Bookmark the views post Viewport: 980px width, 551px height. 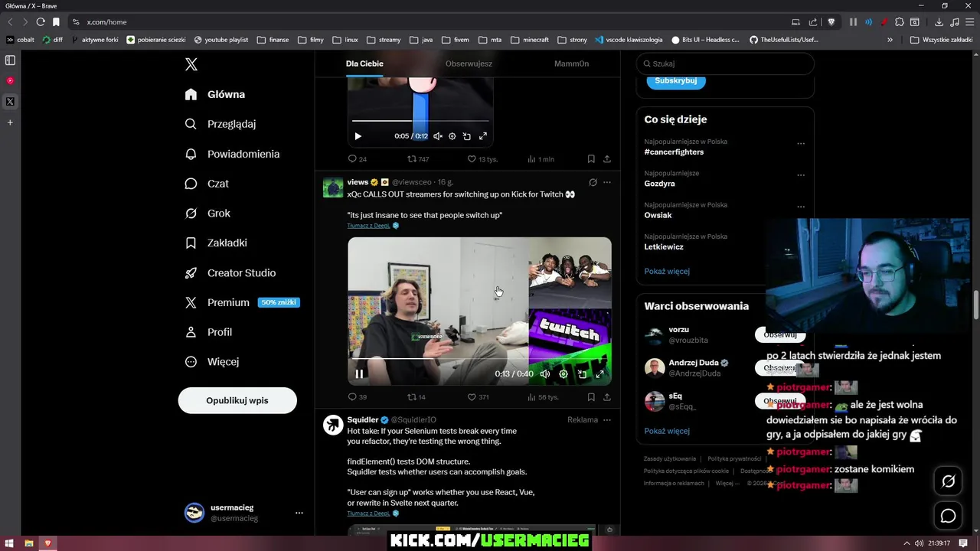tap(591, 397)
